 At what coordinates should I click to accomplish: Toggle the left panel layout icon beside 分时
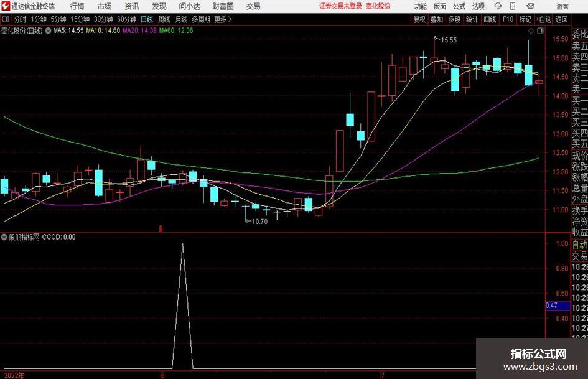tap(5, 19)
